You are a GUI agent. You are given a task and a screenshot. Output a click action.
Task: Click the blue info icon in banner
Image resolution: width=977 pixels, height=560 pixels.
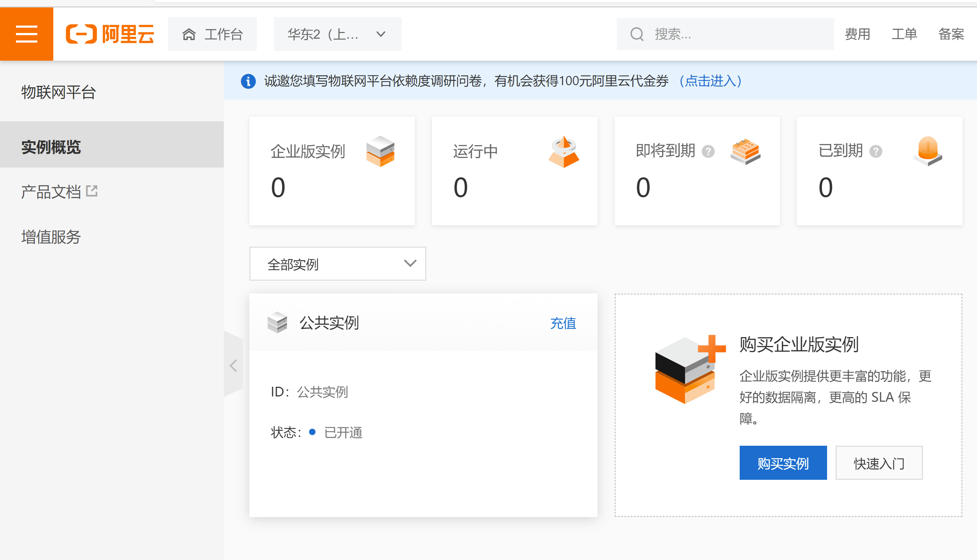pos(248,81)
